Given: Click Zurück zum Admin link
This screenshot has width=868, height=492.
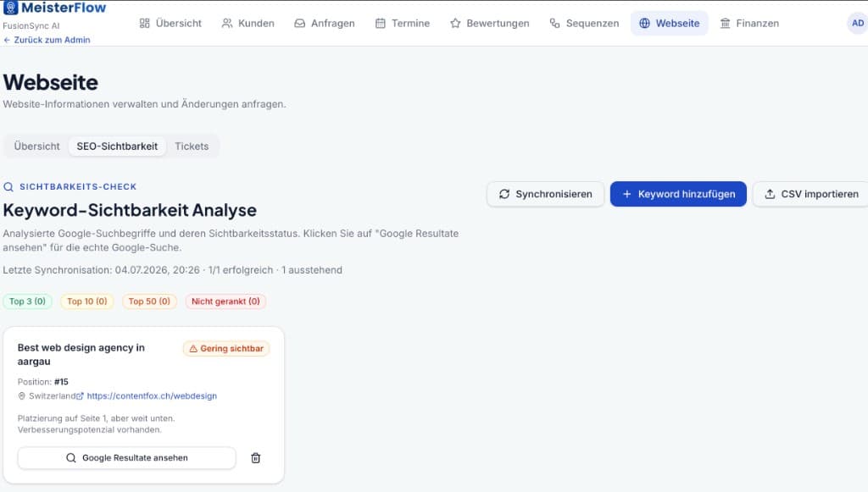Looking at the screenshot, I should click(47, 40).
